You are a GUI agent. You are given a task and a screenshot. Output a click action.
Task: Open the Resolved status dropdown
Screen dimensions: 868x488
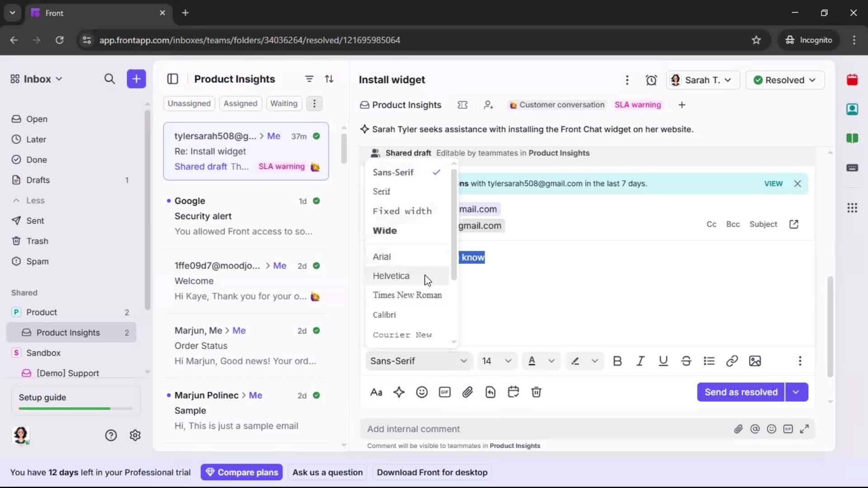tap(785, 80)
